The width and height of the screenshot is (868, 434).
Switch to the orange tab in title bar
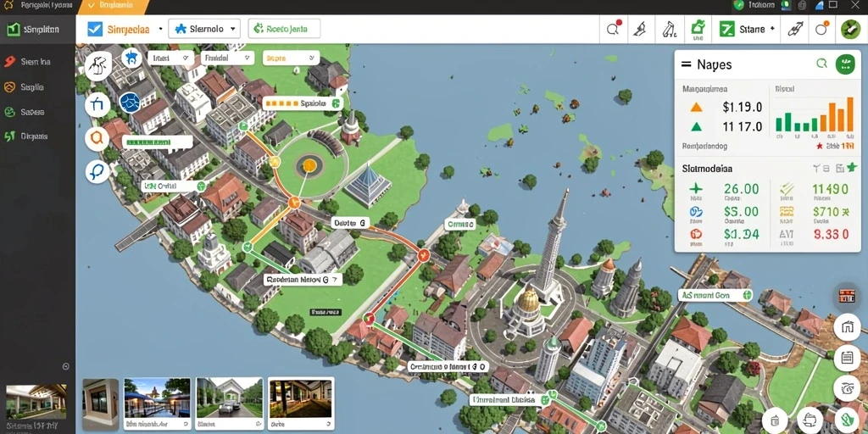114,6
